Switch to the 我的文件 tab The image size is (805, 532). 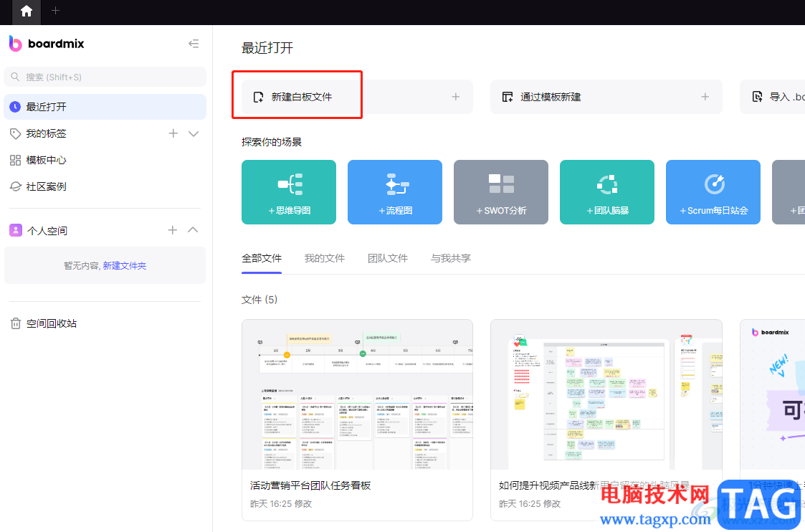pyautogui.click(x=325, y=258)
